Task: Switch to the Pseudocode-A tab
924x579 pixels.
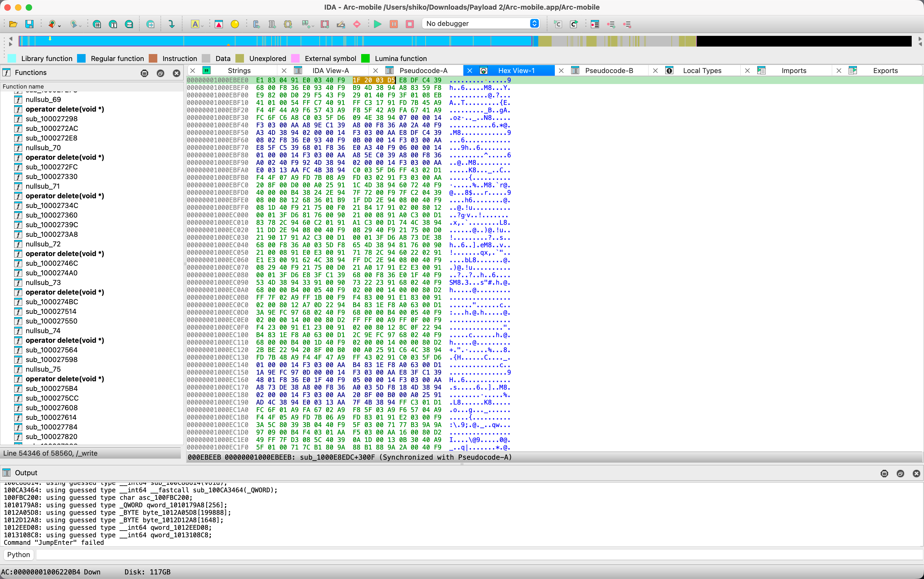Action: click(x=423, y=70)
